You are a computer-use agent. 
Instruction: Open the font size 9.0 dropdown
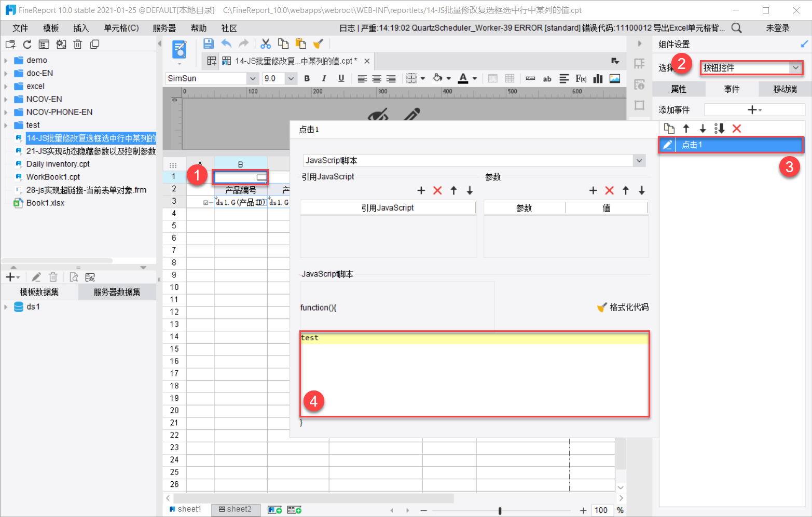tap(291, 78)
